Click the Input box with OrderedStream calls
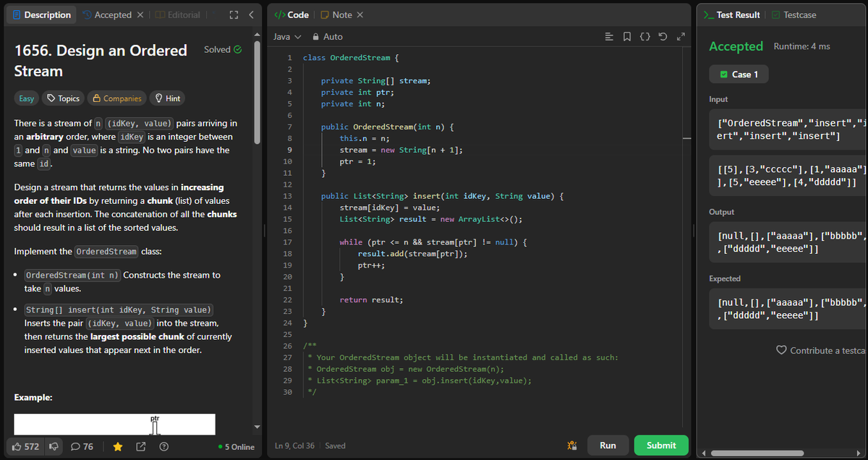This screenshot has width=868, height=460. coord(788,129)
